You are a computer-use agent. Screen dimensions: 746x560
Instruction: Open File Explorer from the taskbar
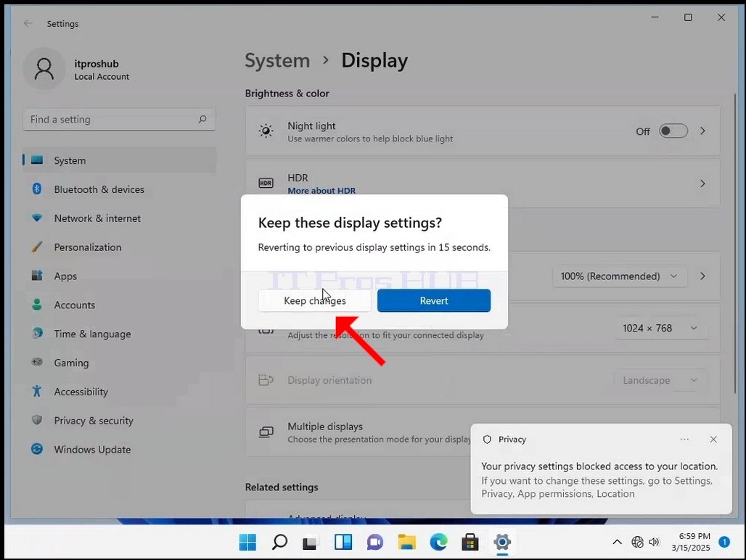407,542
